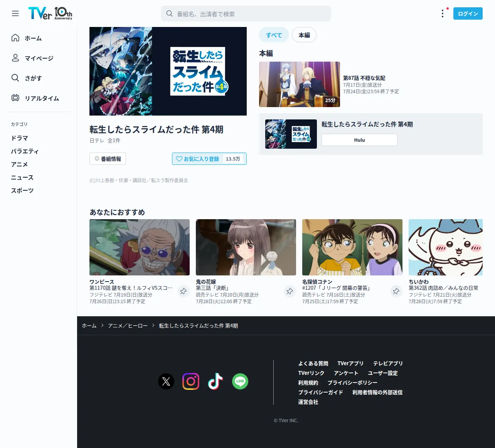
Task: Open the ユーザー設定 footer link
Action: (x=383, y=373)
